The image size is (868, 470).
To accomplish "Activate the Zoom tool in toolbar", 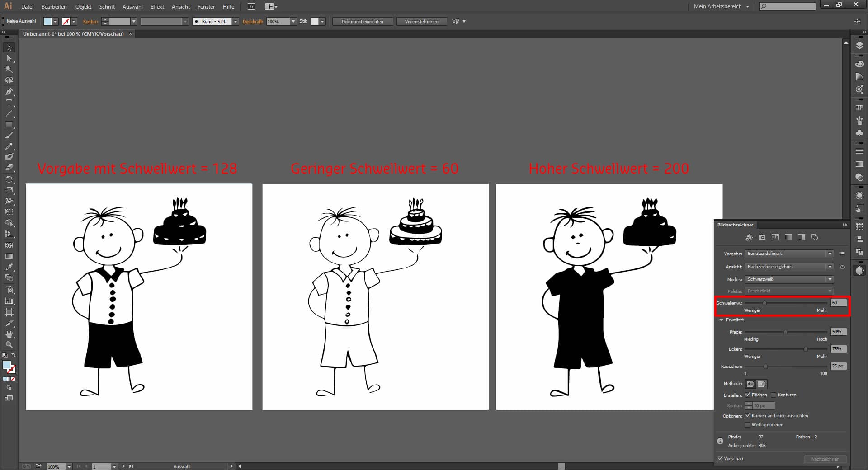I will (9, 345).
